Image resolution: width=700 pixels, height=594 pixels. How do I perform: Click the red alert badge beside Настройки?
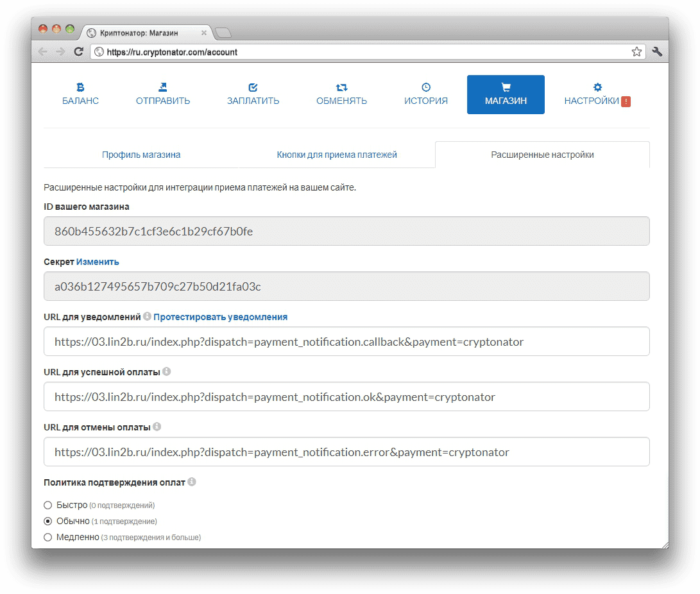coord(626,102)
